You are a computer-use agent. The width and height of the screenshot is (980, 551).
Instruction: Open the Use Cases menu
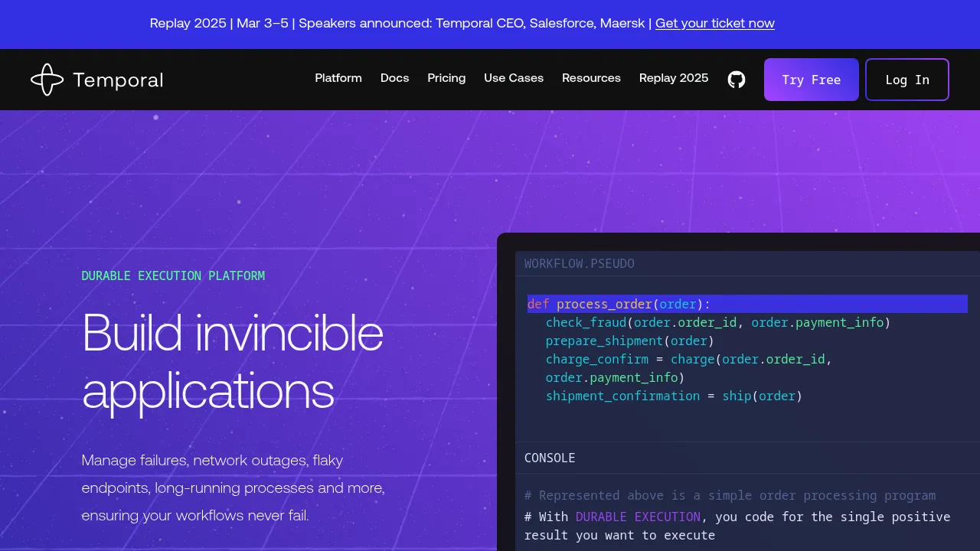pyautogui.click(x=514, y=78)
